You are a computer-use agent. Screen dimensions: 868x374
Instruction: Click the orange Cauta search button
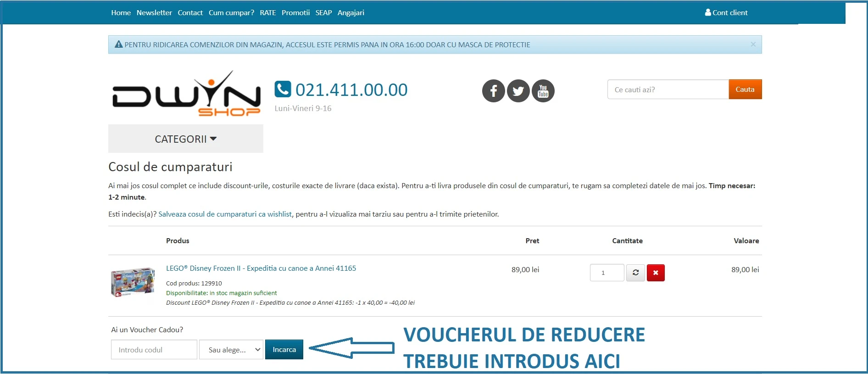[x=745, y=89]
